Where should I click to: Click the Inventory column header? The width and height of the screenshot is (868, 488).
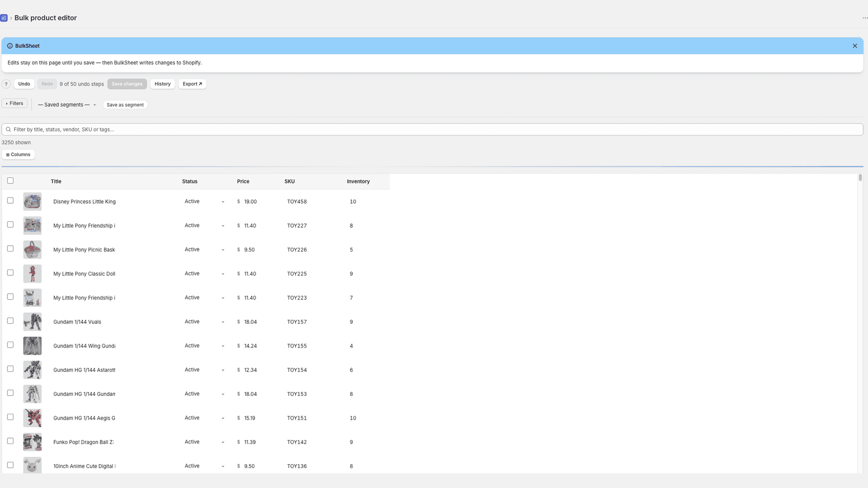tap(359, 182)
